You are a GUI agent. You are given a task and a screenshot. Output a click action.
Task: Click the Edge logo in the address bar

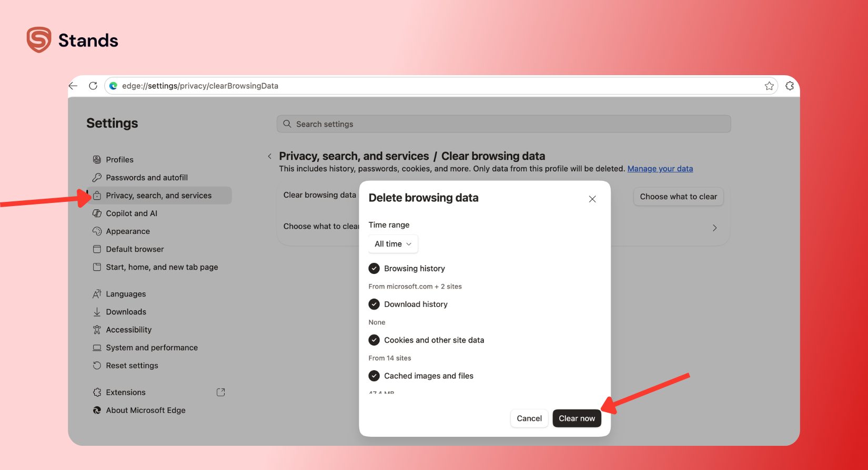tap(113, 86)
